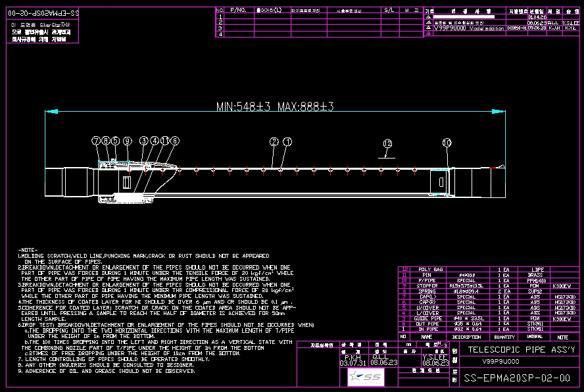Click the P/NO. column header in top table
This screenshot has width=584, height=392.
tap(238, 10)
